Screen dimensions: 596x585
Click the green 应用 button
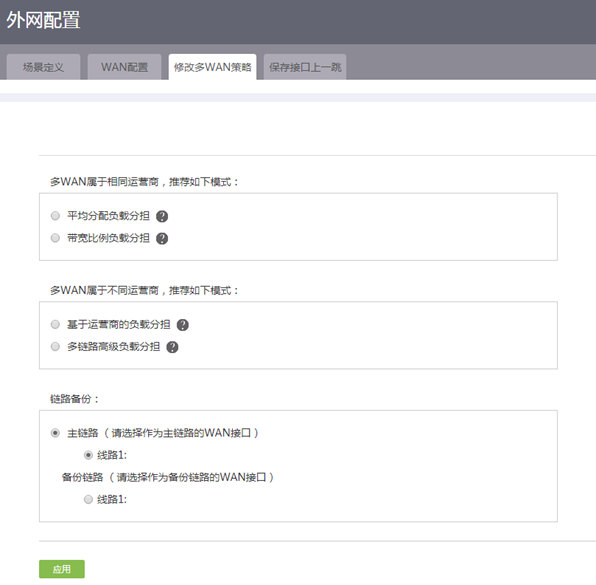pyautogui.click(x=62, y=569)
